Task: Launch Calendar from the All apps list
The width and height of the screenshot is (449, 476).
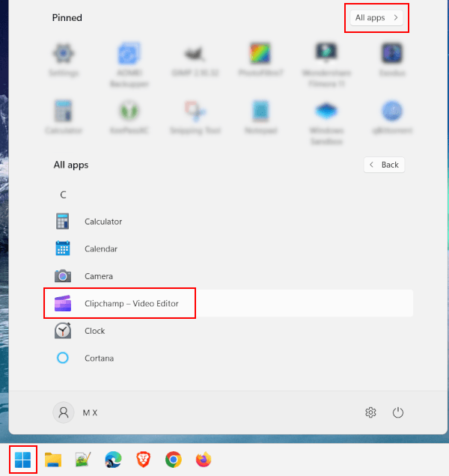Action: (x=228, y=248)
